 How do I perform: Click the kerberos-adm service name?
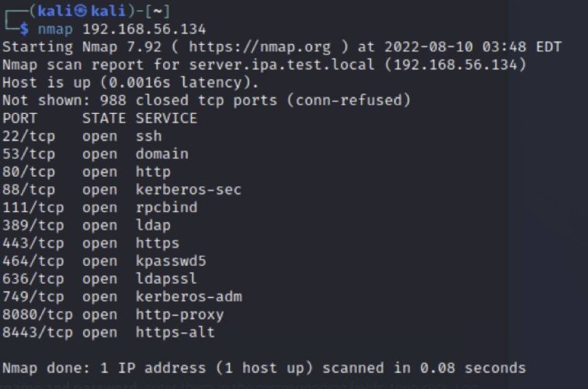click(188, 296)
